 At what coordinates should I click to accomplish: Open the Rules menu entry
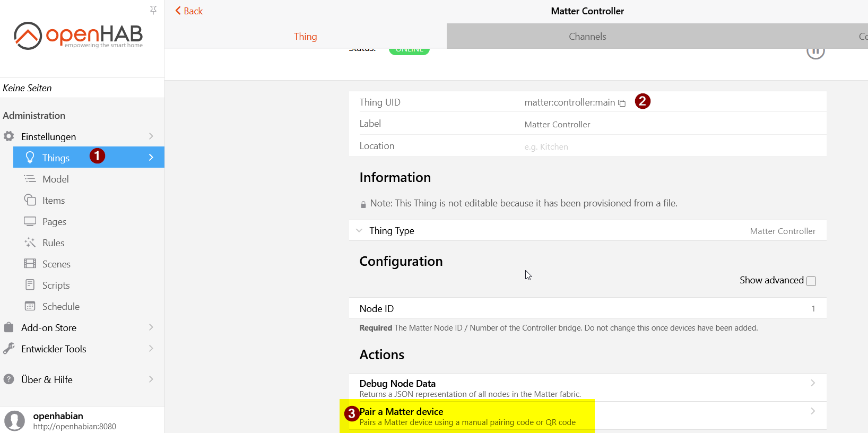(x=89, y=243)
